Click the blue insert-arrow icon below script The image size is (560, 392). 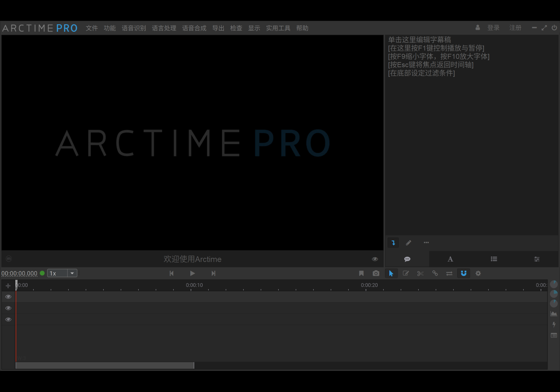coord(393,243)
